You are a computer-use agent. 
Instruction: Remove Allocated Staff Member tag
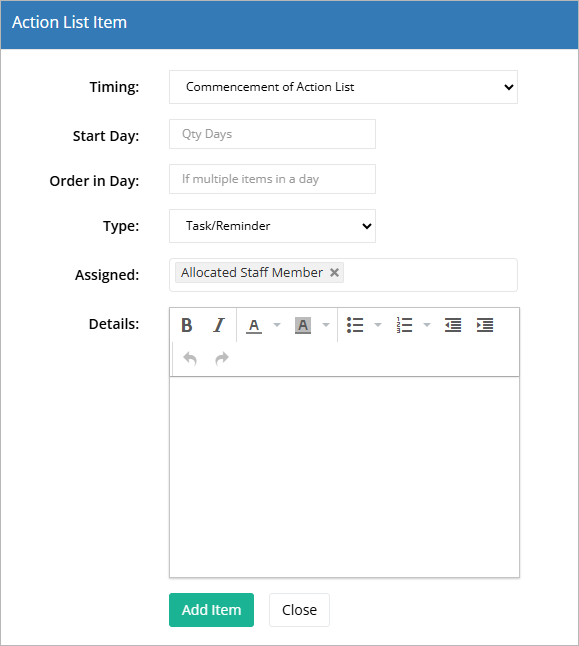pos(335,272)
